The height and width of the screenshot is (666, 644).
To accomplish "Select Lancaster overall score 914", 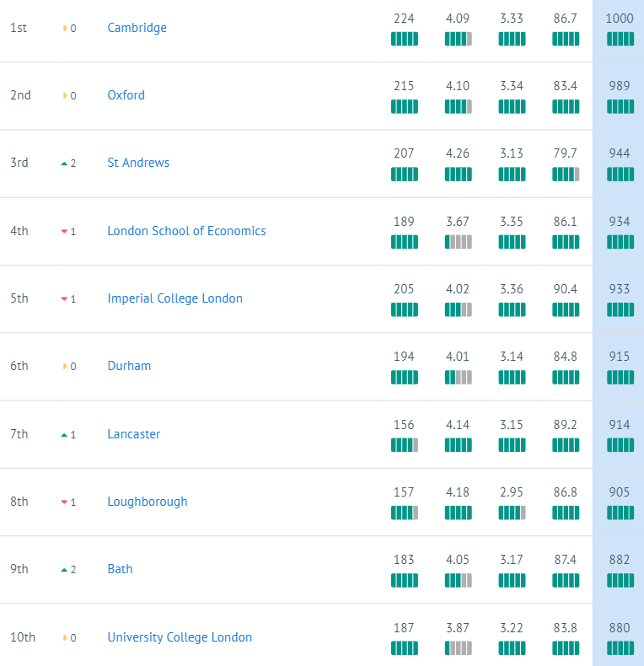I will click(x=620, y=424).
